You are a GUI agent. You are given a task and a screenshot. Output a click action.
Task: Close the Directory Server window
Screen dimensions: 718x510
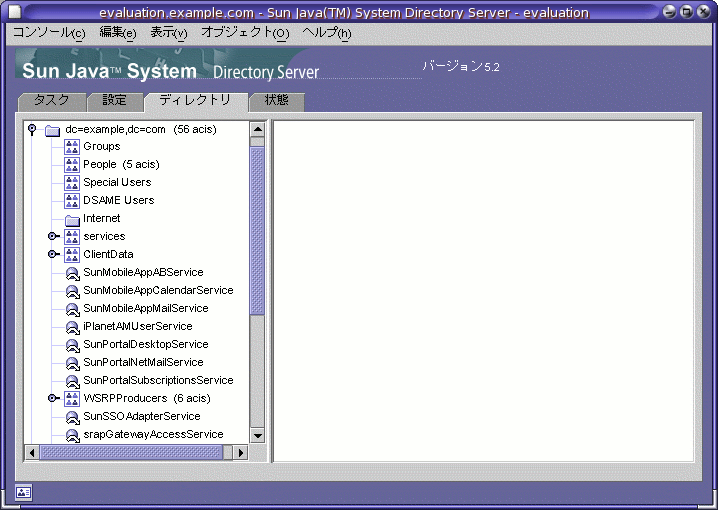(704, 12)
